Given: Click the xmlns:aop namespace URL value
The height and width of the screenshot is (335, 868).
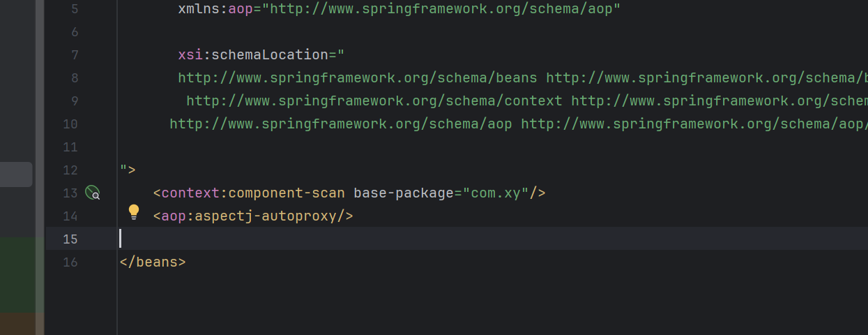Looking at the screenshot, I should click(x=441, y=10).
